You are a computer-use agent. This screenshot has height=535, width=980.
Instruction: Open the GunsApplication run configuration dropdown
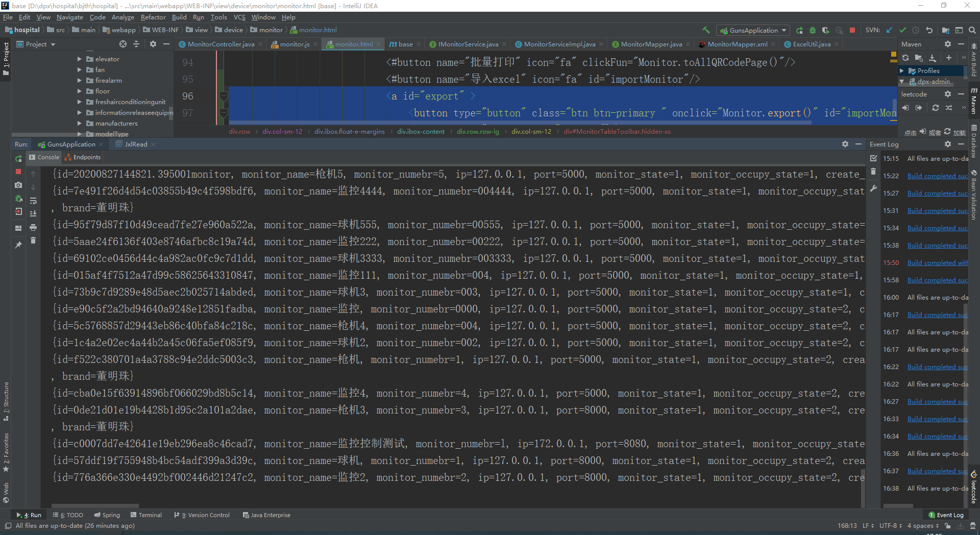753,30
